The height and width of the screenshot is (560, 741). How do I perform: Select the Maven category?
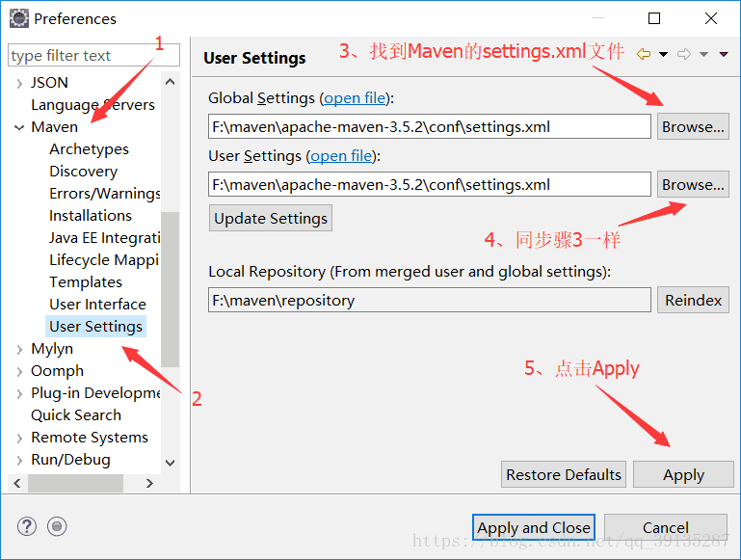[x=54, y=127]
